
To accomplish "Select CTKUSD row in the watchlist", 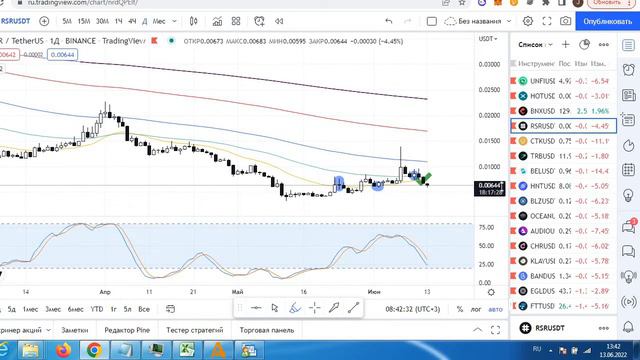I will 563,141.
